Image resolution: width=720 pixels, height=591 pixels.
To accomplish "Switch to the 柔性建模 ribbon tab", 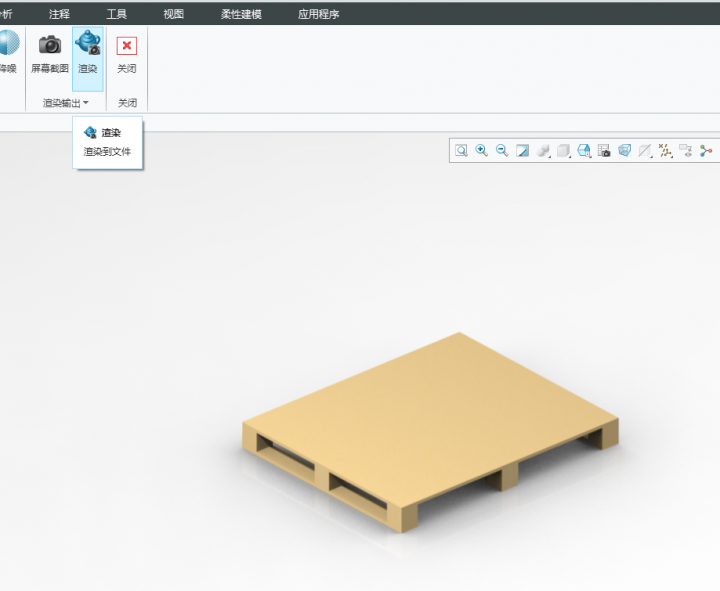I will [x=241, y=14].
